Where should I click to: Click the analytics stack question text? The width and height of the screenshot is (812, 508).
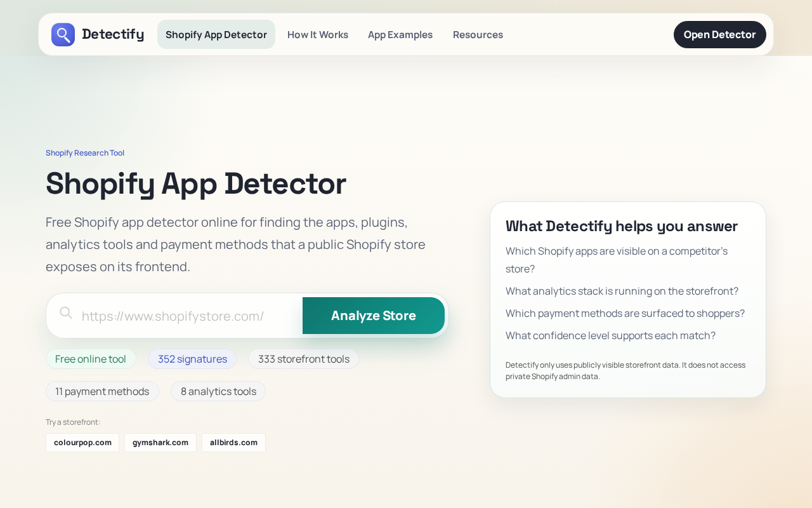click(x=622, y=291)
